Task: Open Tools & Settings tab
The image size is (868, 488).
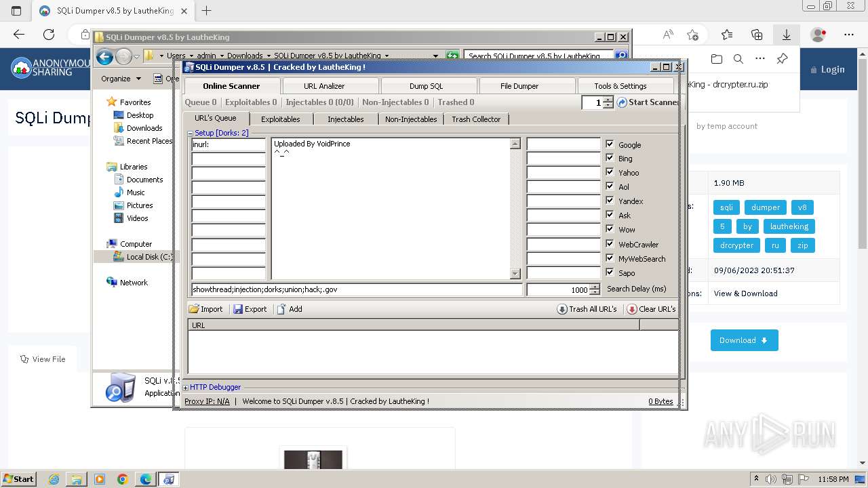Action: [x=625, y=86]
